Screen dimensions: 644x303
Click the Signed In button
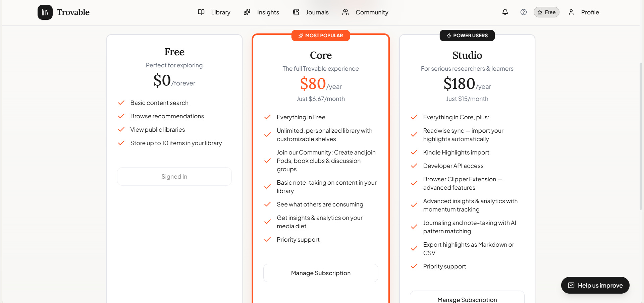[x=174, y=176]
